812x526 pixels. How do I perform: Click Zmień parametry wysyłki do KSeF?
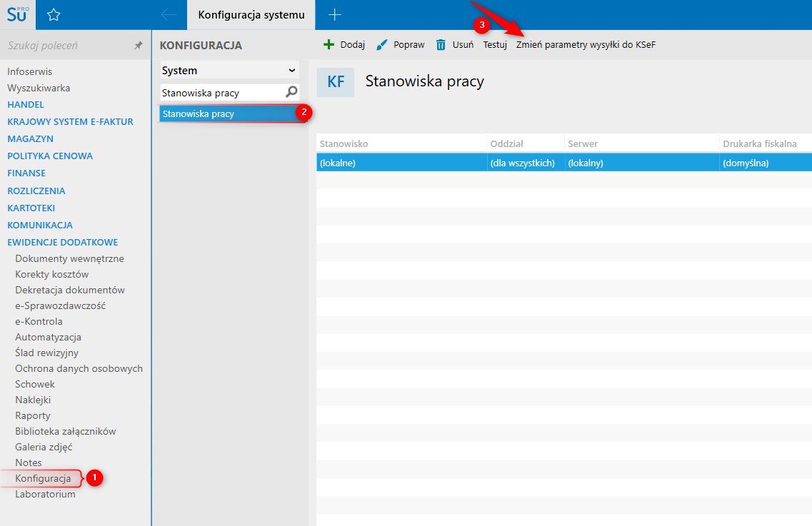pos(586,44)
